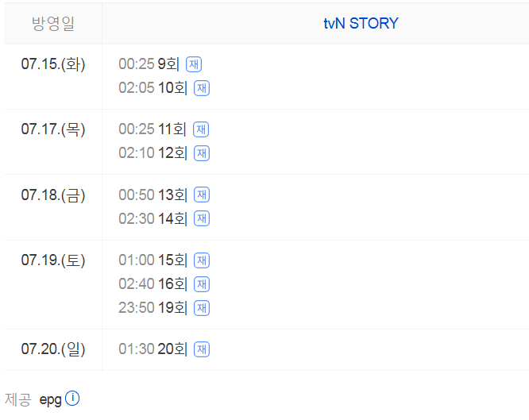Click the 07.19.(토) date cell
529x420 pixels.
[x=53, y=260]
